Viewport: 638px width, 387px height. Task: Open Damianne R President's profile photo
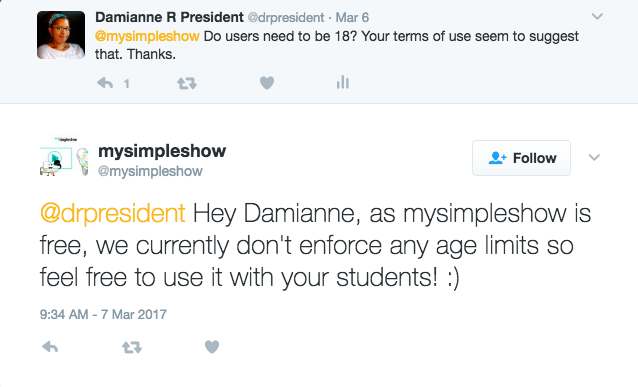[61, 35]
